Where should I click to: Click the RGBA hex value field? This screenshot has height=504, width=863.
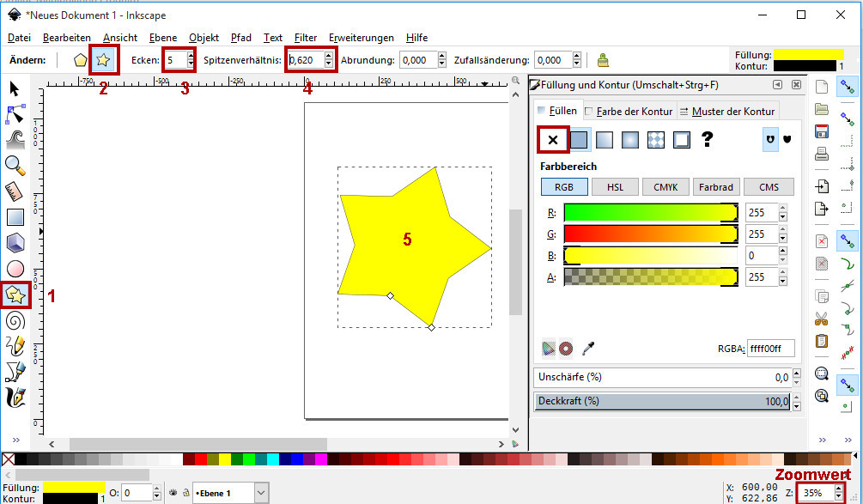770,349
